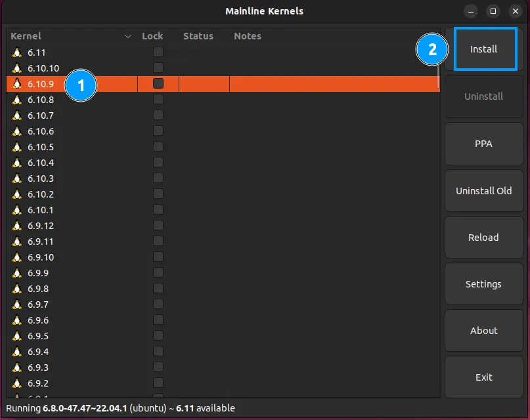
Task: Click the penguin icon for kernel 6.9.3
Action: coord(17,367)
